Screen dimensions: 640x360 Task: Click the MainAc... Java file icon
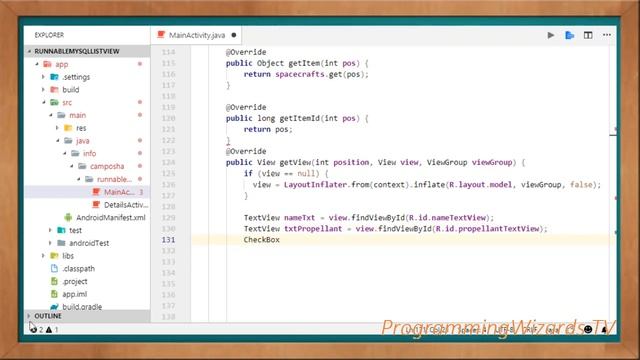[x=96, y=192]
